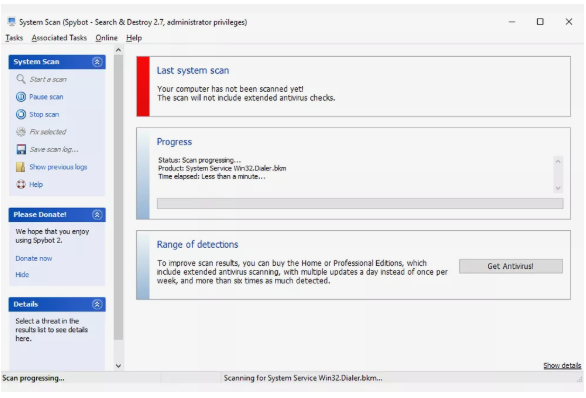Click the Donate now link
586x398 pixels.
(34, 258)
